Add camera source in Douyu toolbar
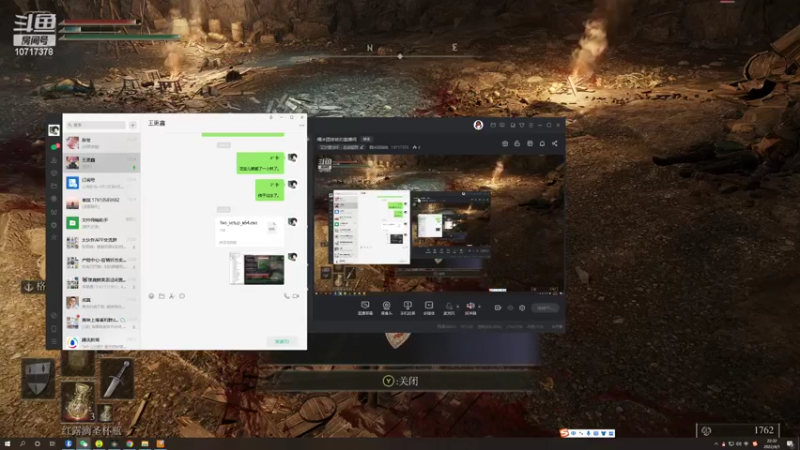This screenshot has height=450, width=800. coord(386,307)
